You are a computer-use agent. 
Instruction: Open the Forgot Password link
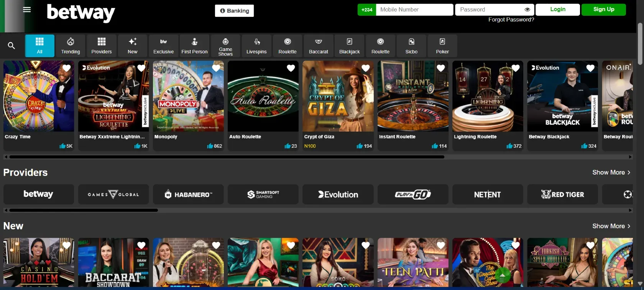pyautogui.click(x=511, y=20)
